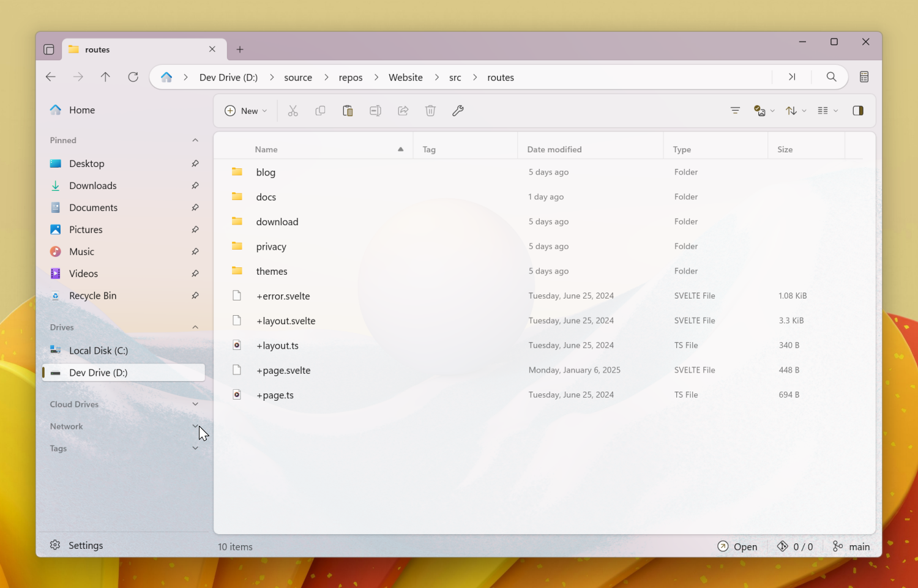Screen dimensions: 918x588
Task: Toggle the preview pane button
Action: 858,111
